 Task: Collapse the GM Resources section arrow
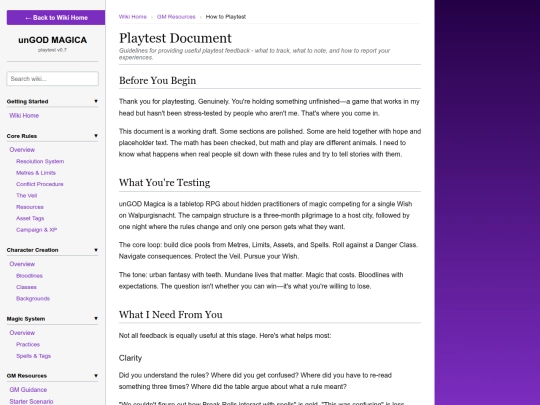point(96,376)
